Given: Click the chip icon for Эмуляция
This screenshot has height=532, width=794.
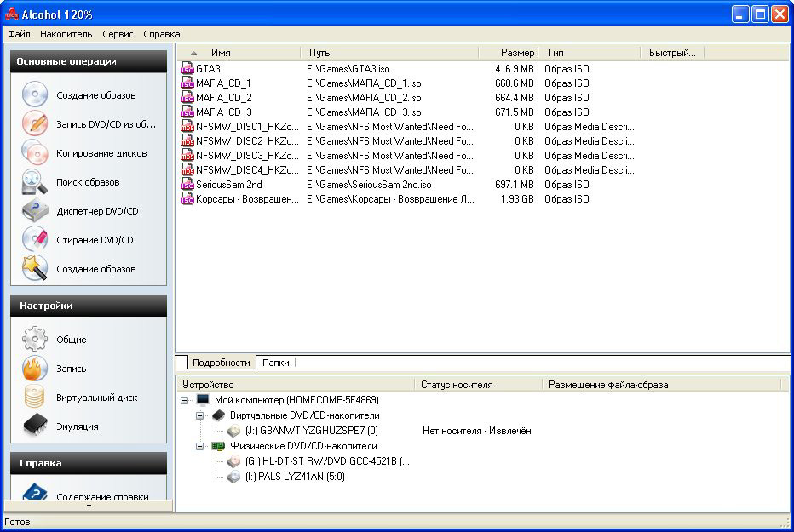Looking at the screenshot, I should [x=34, y=426].
